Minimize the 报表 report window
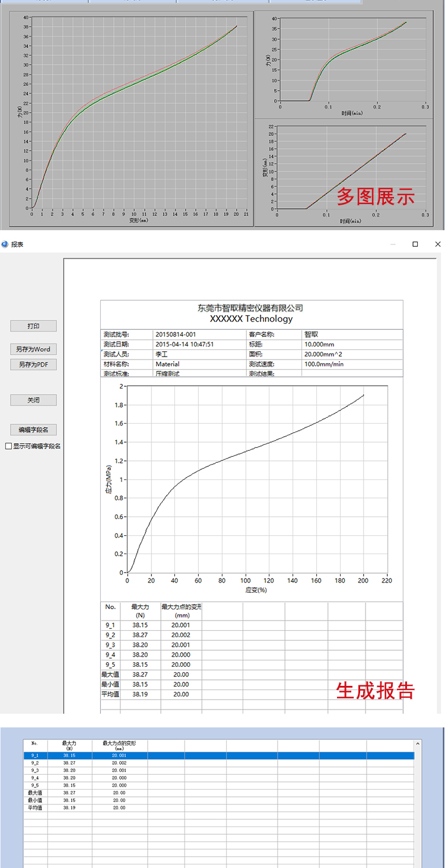The height and width of the screenshot is (868, 445). pos(393,244)
